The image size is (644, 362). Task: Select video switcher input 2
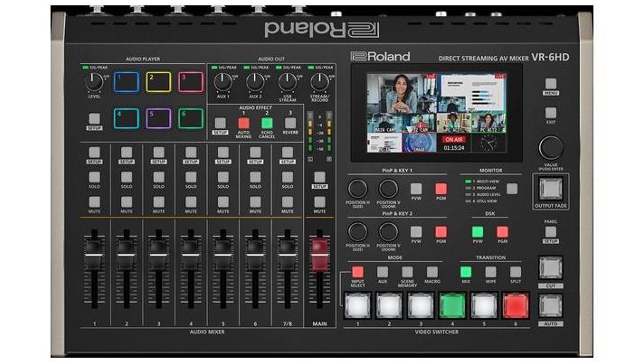pos(389,305)
